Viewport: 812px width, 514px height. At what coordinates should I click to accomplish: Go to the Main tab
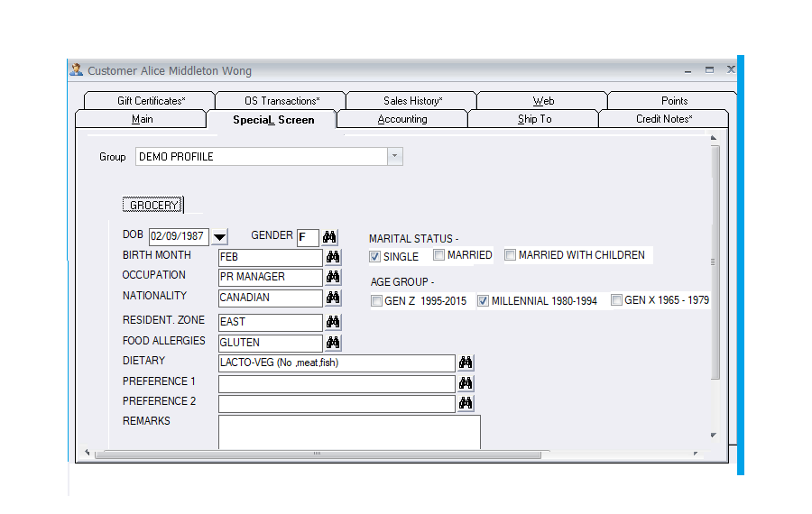(x=142, y=119)
